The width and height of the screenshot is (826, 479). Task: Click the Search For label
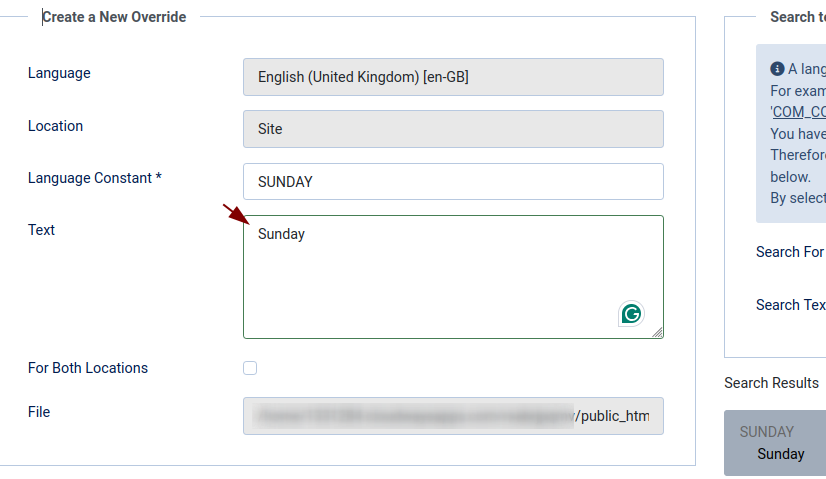coord(790,252)
